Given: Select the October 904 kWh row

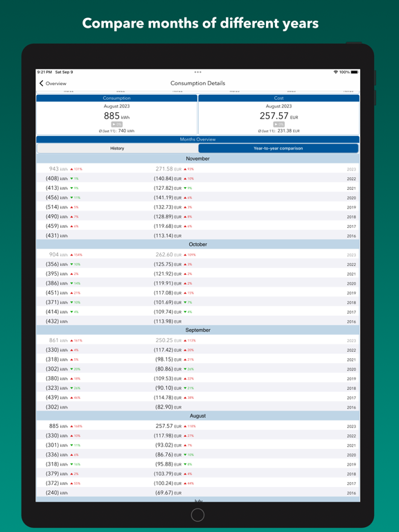Looking at the screenshot, I should pyautogui.click(x=198, y=254).
